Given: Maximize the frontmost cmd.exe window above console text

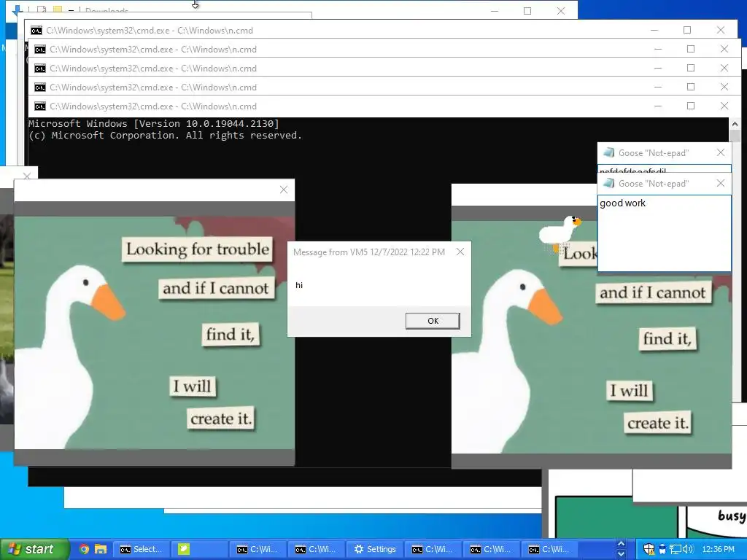Looking at the screenshot, I should 691,106.
